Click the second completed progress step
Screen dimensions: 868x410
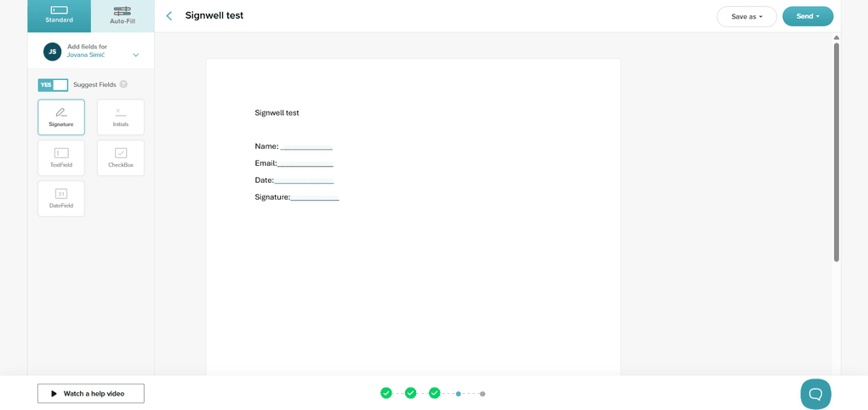pos(410,393)
